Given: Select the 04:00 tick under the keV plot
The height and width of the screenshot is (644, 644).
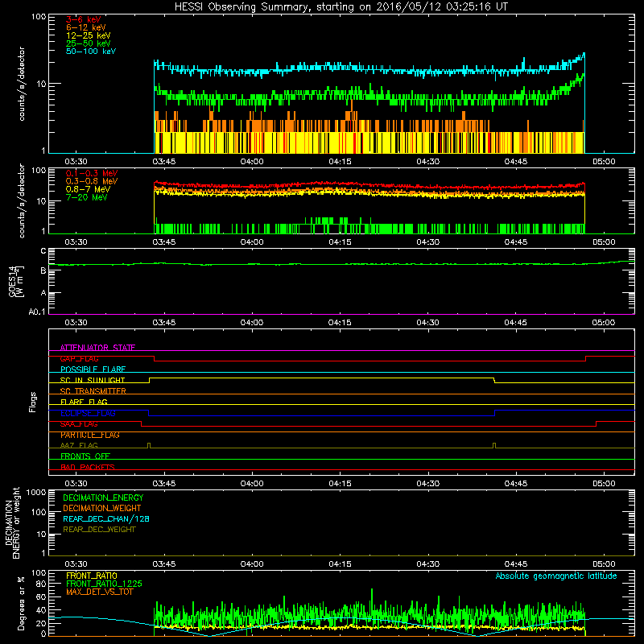Looking at the screenshot, I should click(252, 162).
